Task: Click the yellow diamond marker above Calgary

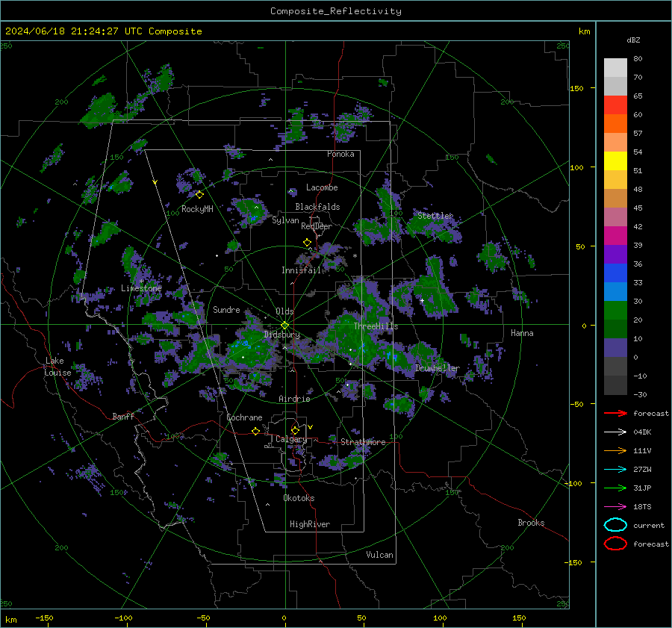Action: tap(295, 430)
